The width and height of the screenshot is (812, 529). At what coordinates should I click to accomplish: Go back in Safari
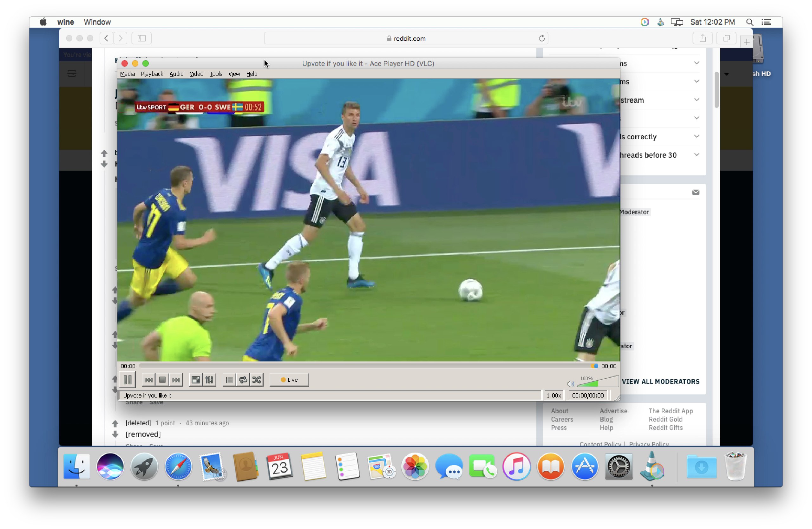click(x=106, y=38)
